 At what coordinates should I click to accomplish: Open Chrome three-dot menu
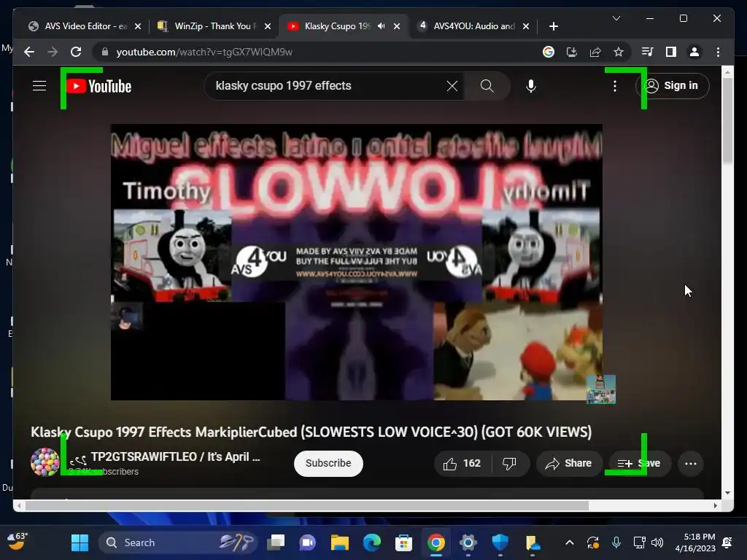pyautogui.click(x=718, y=52)
